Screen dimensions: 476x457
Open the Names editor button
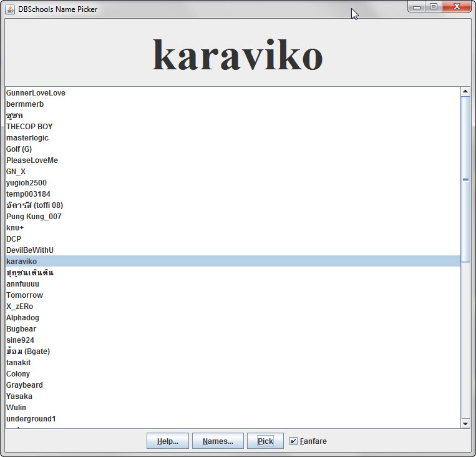[x=218, y=441]
